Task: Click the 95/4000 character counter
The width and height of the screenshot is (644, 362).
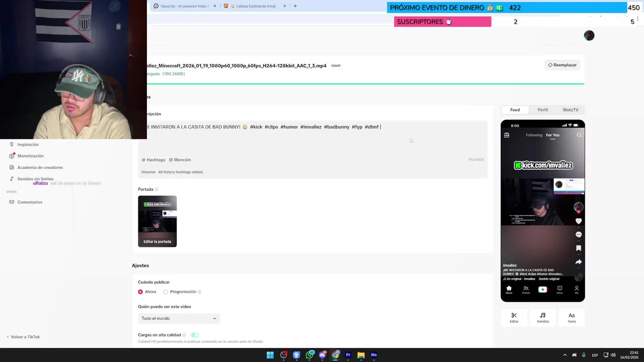Action: tap(475, 160)
